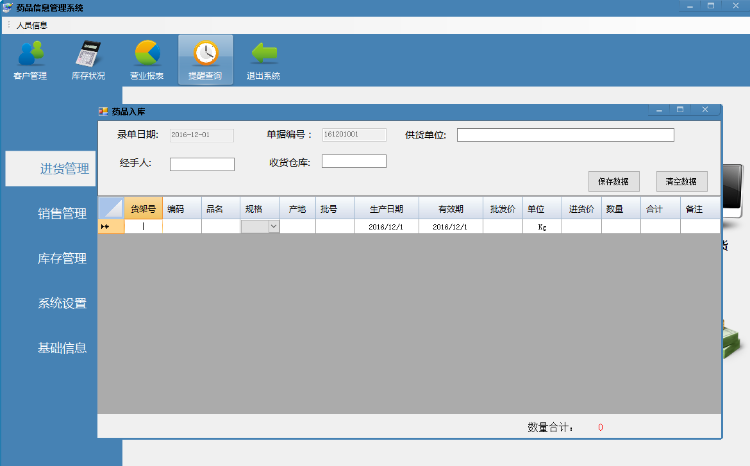Click the 批号 column header
The image size is (750, 466).
[x=335, y=209]
